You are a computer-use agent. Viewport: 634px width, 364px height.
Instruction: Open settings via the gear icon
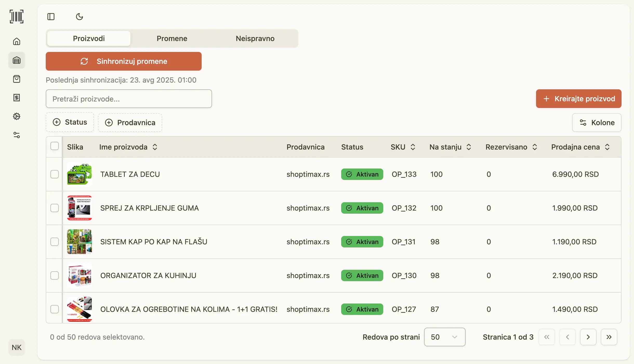[x=17, y=117]
